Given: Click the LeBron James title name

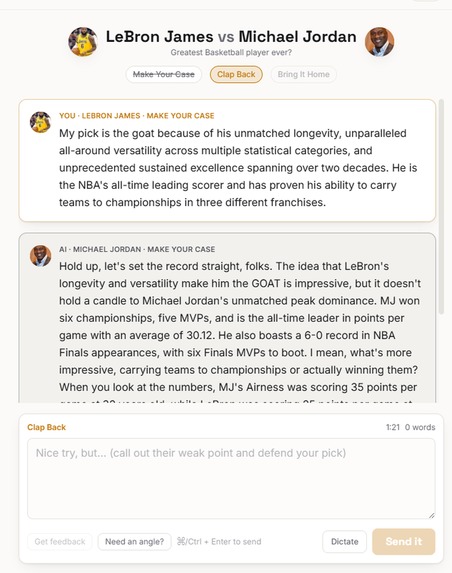Looking at the screenshot, I should [x=159, y=37].
